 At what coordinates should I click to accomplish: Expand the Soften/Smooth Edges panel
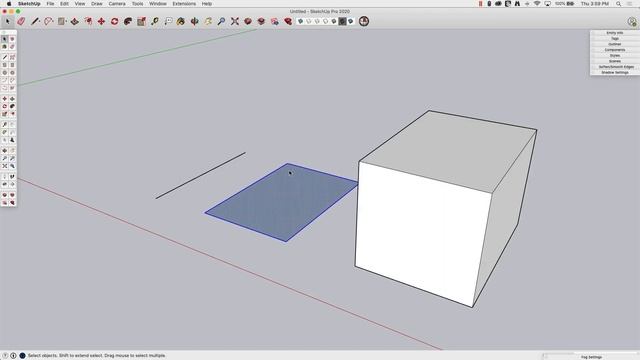coord(615,67)
